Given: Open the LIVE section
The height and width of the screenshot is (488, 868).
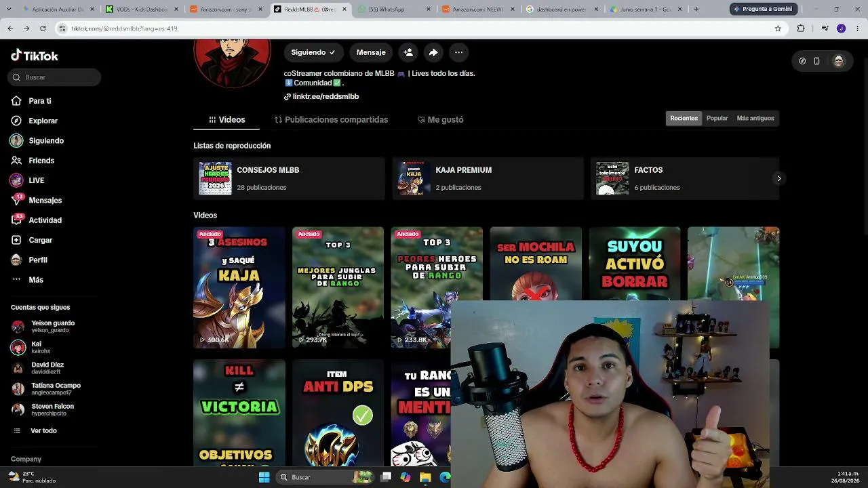Looking at the screenshot, I should tap(27, 180).
